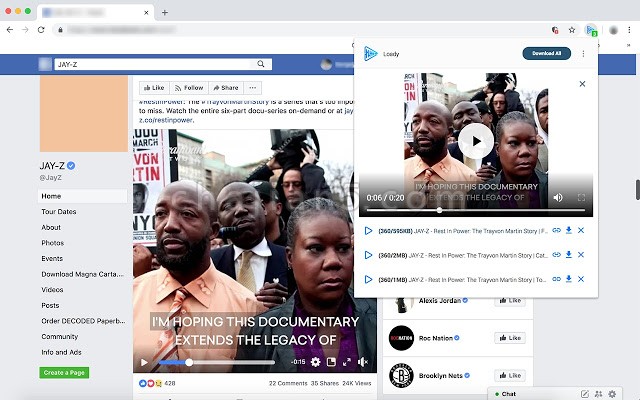Open Info and Ads in sidebar

click(61, 352)
